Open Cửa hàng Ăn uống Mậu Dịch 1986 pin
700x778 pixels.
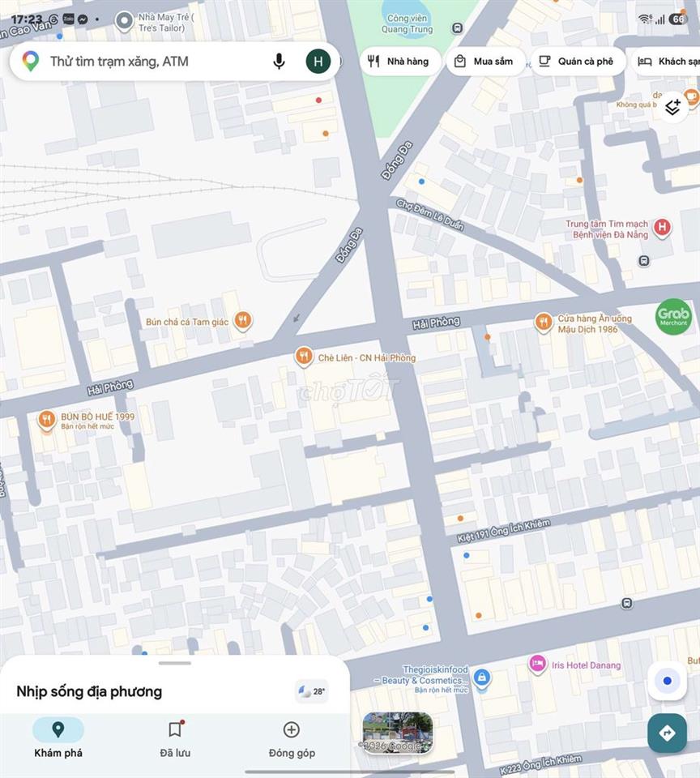544,322
